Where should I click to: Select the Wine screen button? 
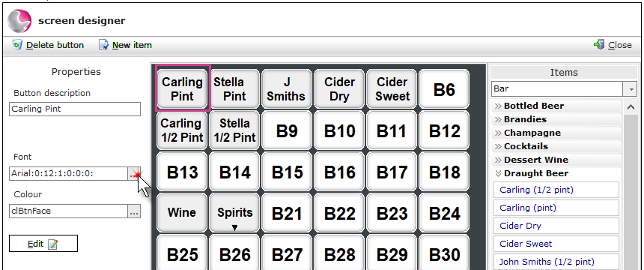[183, 213]
